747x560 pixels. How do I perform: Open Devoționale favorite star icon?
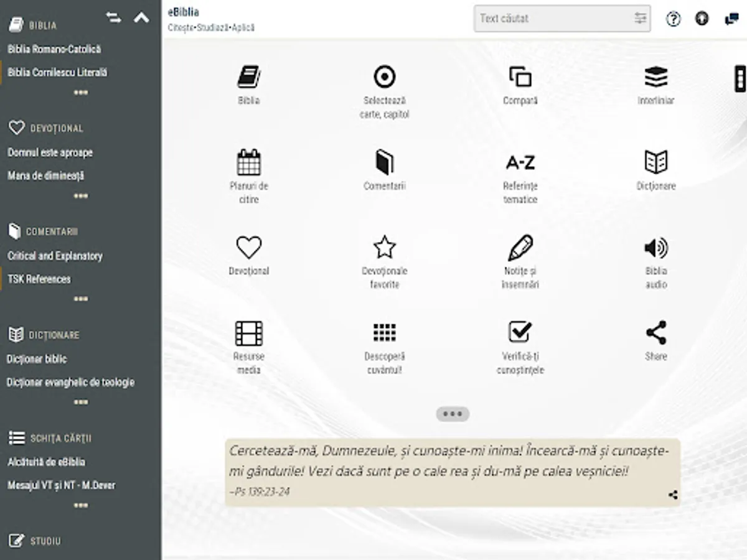point(385,248)
